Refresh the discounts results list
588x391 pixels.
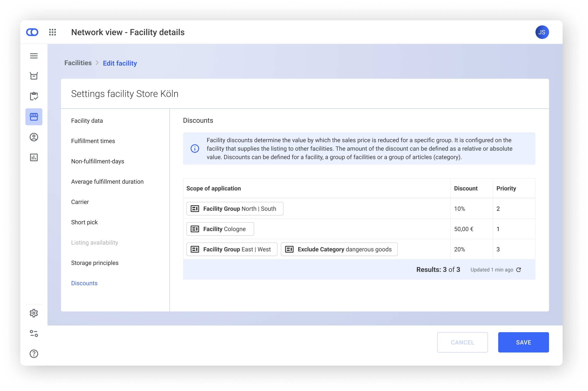click(519, 270)
